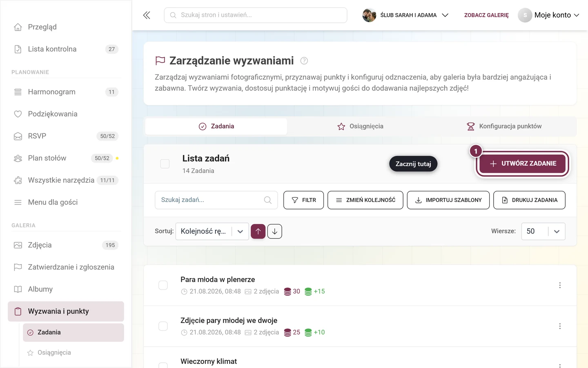Open Menu dla gości in sidebar
Viewport: 588px width, 368px height.
(x=66, y=202)
